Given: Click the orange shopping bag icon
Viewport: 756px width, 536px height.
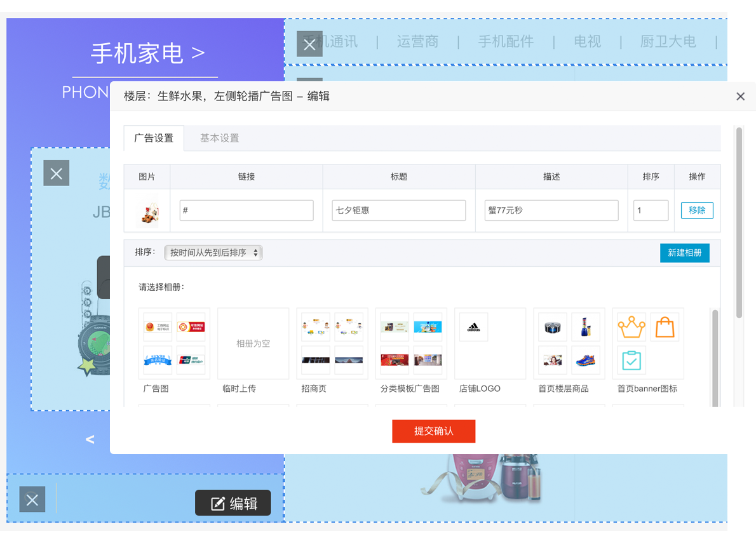Looking at the screenshot, I should pos(665,327).
